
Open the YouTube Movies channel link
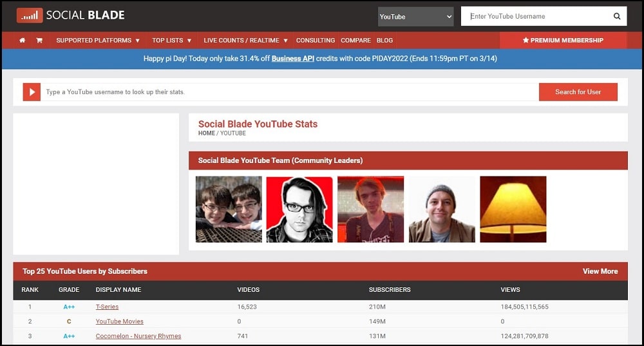pos(120,322)
